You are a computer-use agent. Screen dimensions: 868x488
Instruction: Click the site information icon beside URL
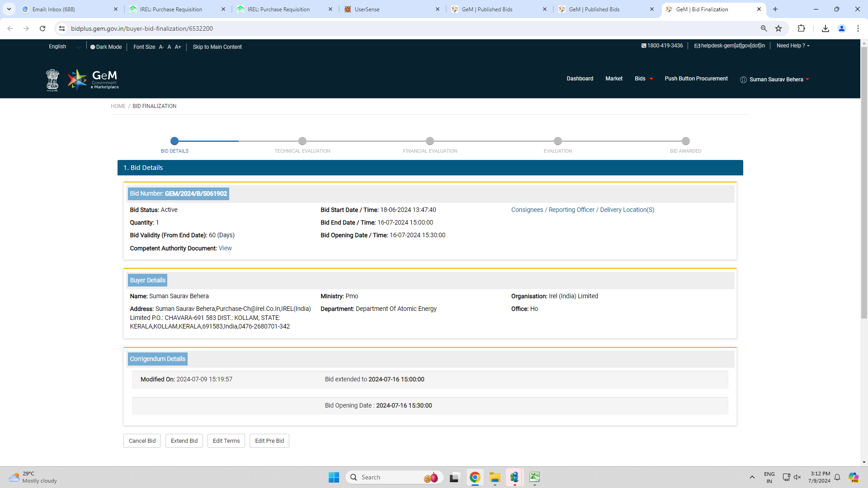tap(62, 28)
